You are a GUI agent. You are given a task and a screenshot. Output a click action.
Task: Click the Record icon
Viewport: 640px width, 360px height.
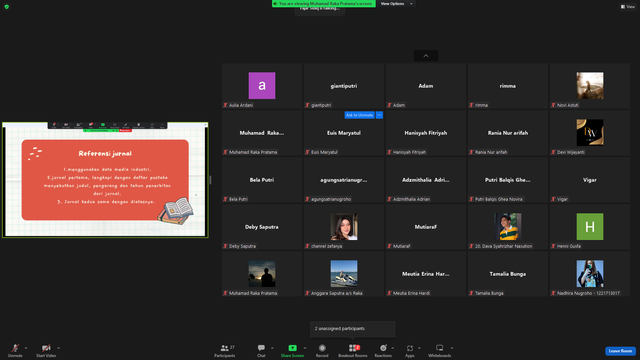(322, 348)
